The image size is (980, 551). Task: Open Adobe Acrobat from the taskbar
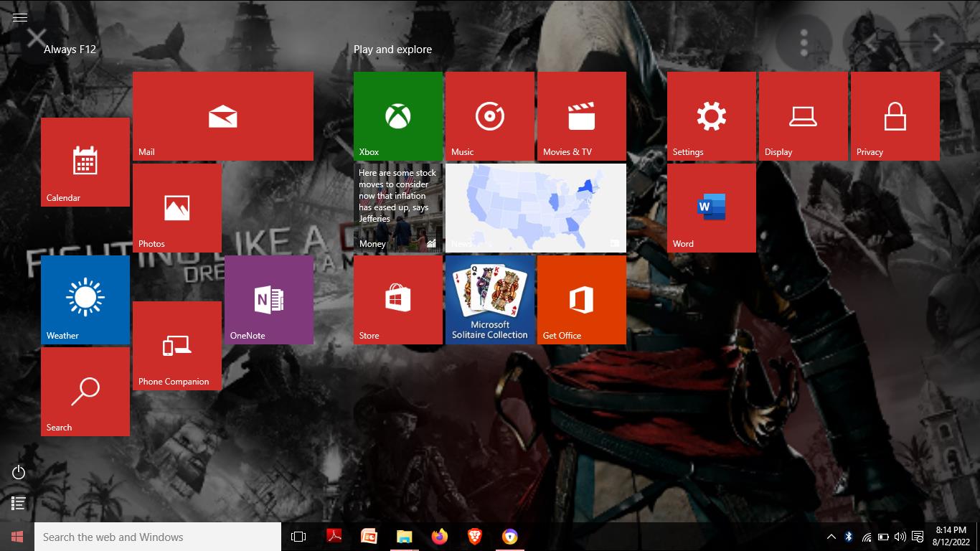click(x=334, y=537)
